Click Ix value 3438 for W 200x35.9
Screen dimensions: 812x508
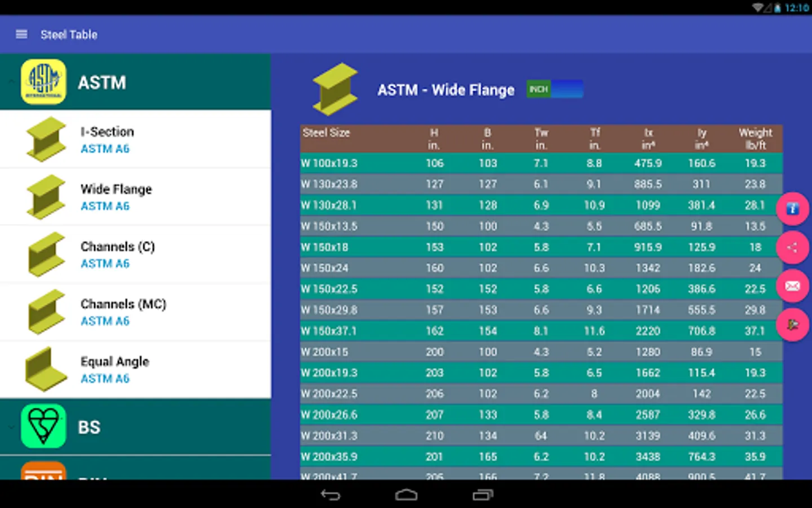(x=648, y=457)
